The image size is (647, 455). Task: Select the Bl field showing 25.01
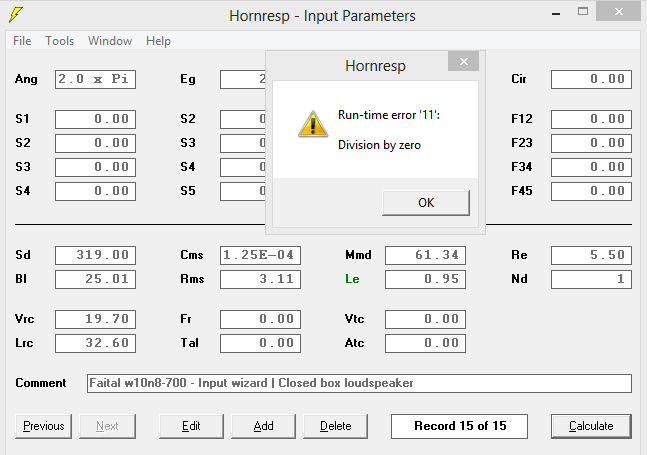point(95,279)
